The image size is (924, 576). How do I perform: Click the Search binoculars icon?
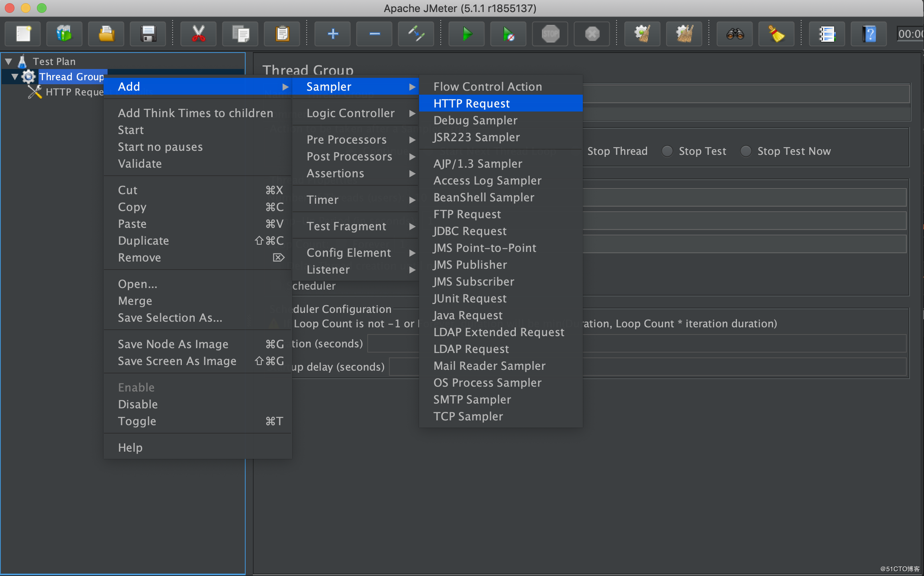735,34
